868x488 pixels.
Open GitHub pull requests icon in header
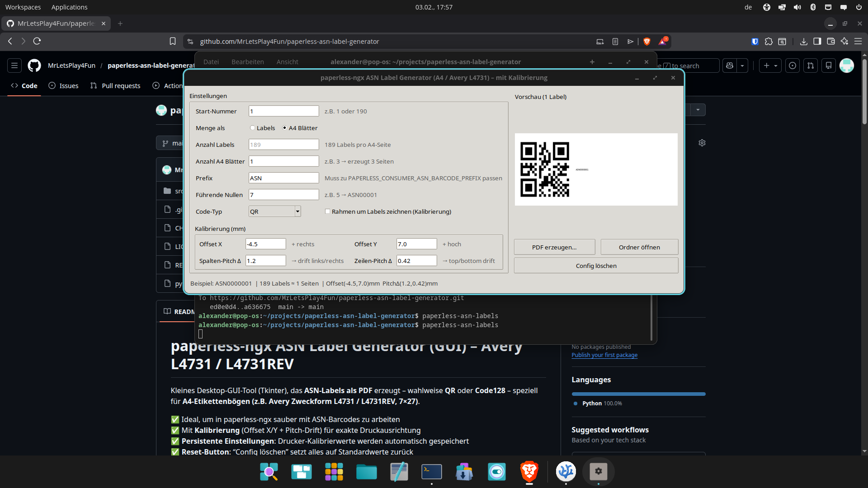[x=811, y=66]
